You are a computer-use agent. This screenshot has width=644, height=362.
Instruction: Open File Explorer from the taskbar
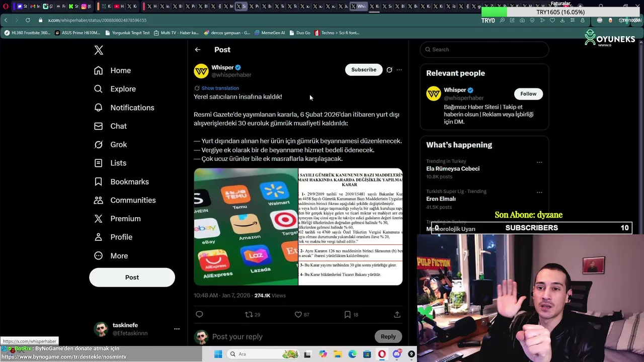[338, 354]
